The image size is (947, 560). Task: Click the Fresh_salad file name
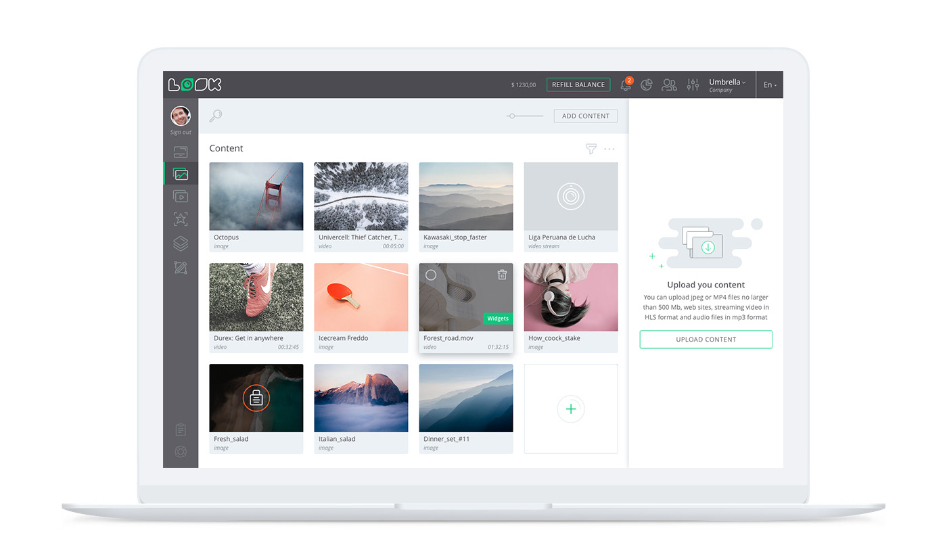[x=231, y=439]
